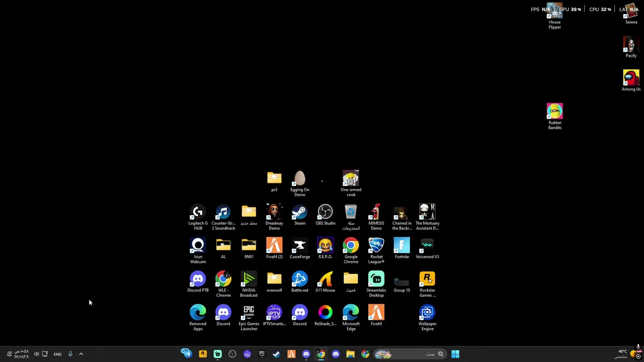This screenshot has width=644, height=362.
Task: Select the Epic Games Launcher desktop icon
Action: point(249,318)
